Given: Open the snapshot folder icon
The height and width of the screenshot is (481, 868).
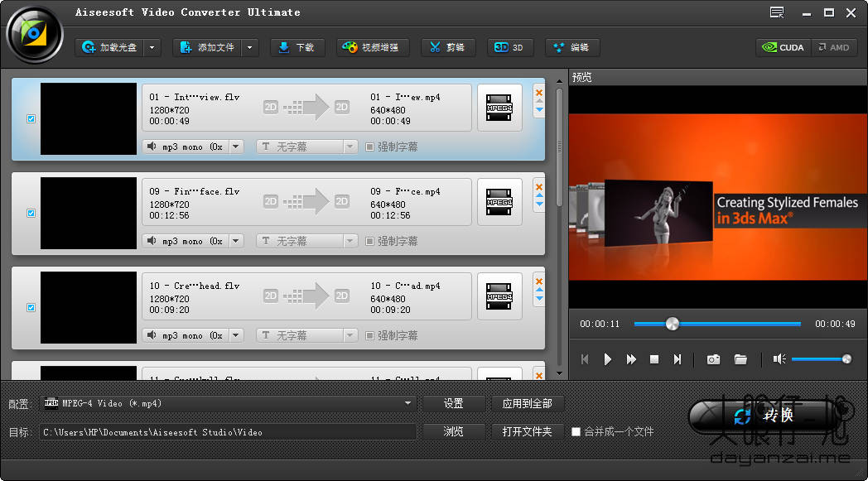Looking at the screenshot, I should tap(740, 360).
